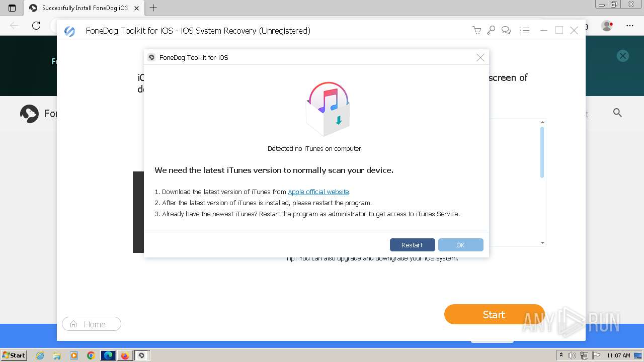Open Edge settings and more menu

[x=630, y=26]
